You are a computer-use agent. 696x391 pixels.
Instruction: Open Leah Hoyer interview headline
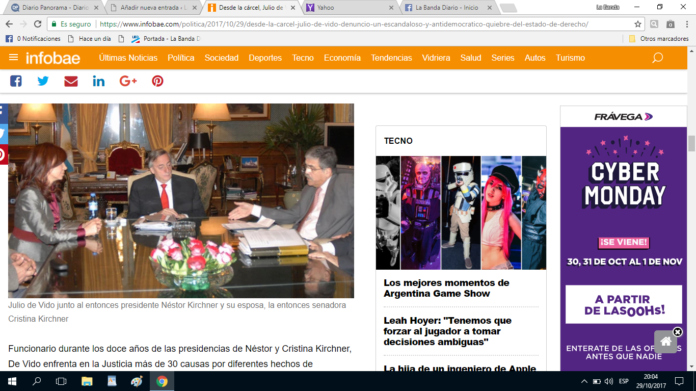tap(447, 331)
